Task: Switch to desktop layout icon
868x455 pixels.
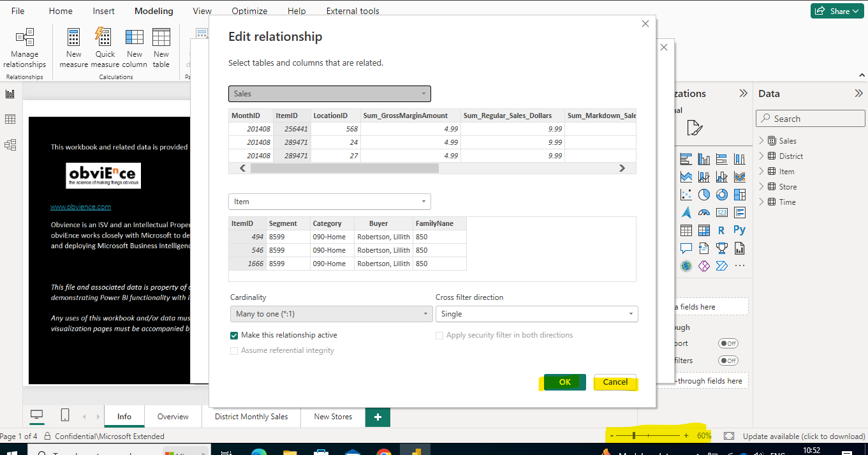Action: [x=37, y=415]
